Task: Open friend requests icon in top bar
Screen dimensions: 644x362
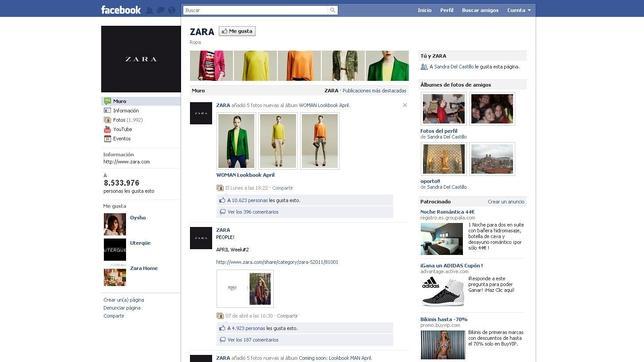Action: (x=150, y=10)
